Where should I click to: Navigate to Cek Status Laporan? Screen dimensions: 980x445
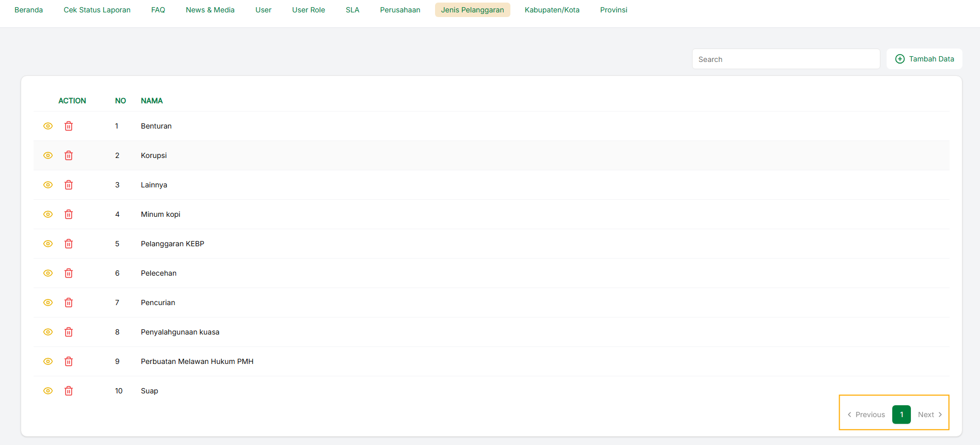click(x=97, y=10)
